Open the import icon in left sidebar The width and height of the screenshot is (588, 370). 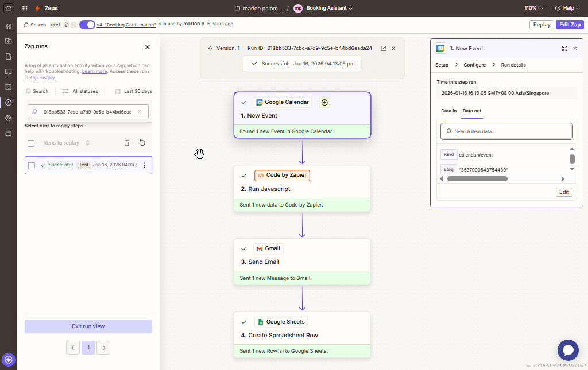(x=8, y=41)
